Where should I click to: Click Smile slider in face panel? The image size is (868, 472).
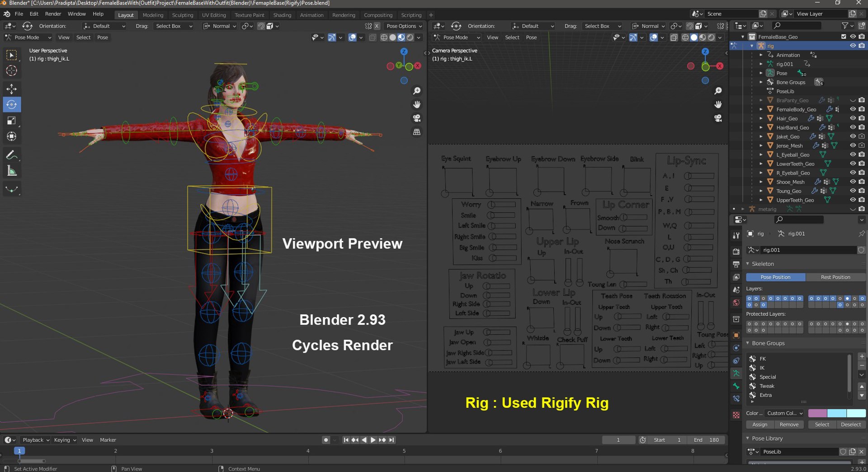(502, 215)
